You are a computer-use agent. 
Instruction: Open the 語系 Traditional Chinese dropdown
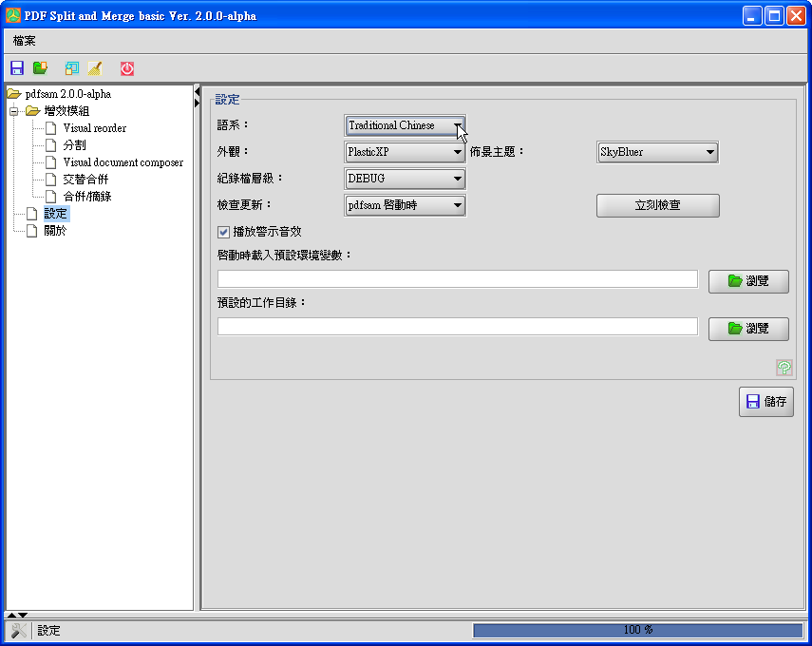coord(405,125)
